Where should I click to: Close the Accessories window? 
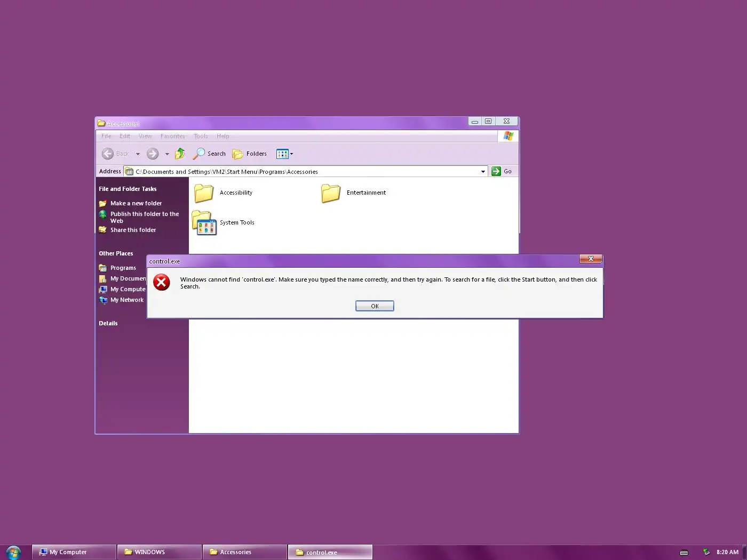tap(507, 122)
